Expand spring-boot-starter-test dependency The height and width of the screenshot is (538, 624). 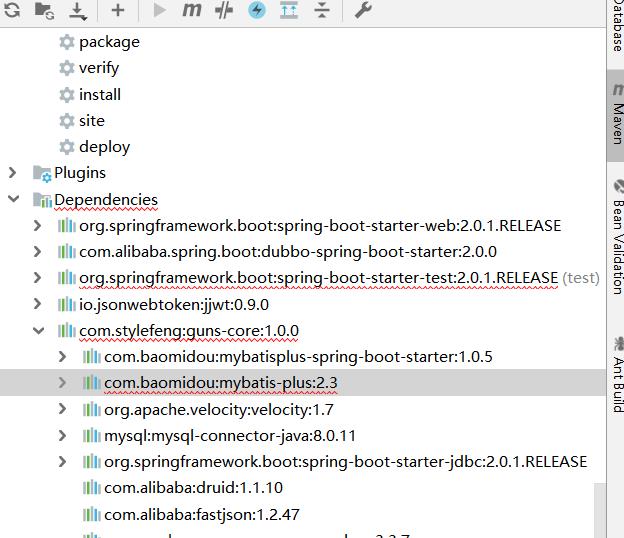(38, 278)
